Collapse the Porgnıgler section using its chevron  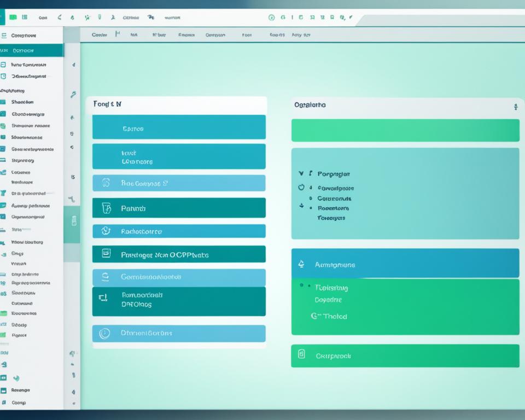301,173
